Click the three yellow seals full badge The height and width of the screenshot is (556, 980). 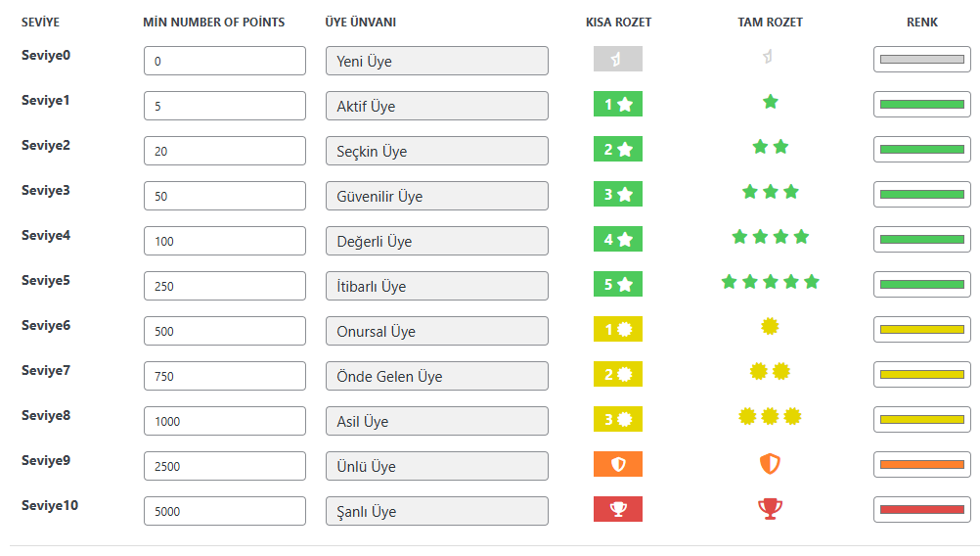pos(770,418)
